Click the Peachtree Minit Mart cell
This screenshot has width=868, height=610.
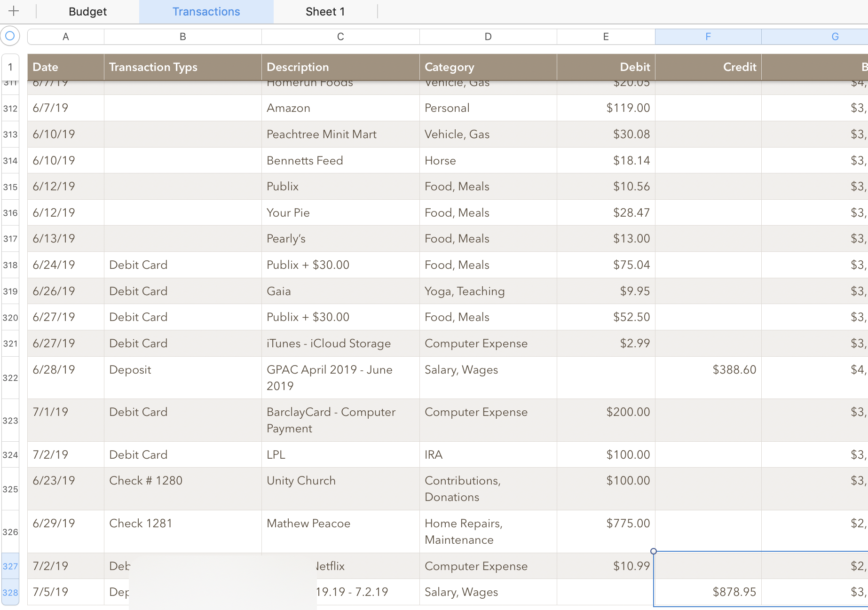340,134
